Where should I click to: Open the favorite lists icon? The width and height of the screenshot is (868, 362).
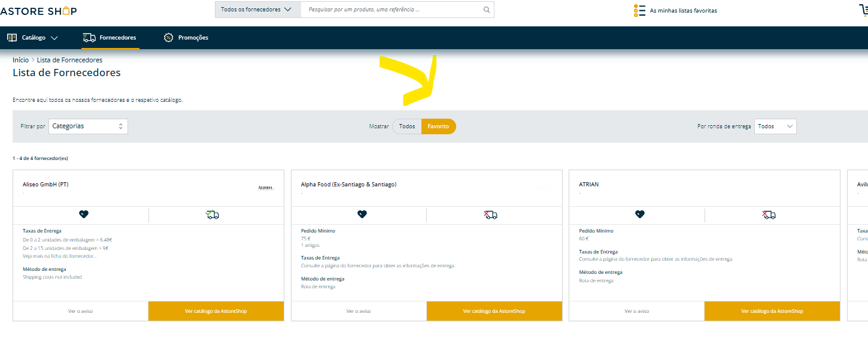point(639,10)
